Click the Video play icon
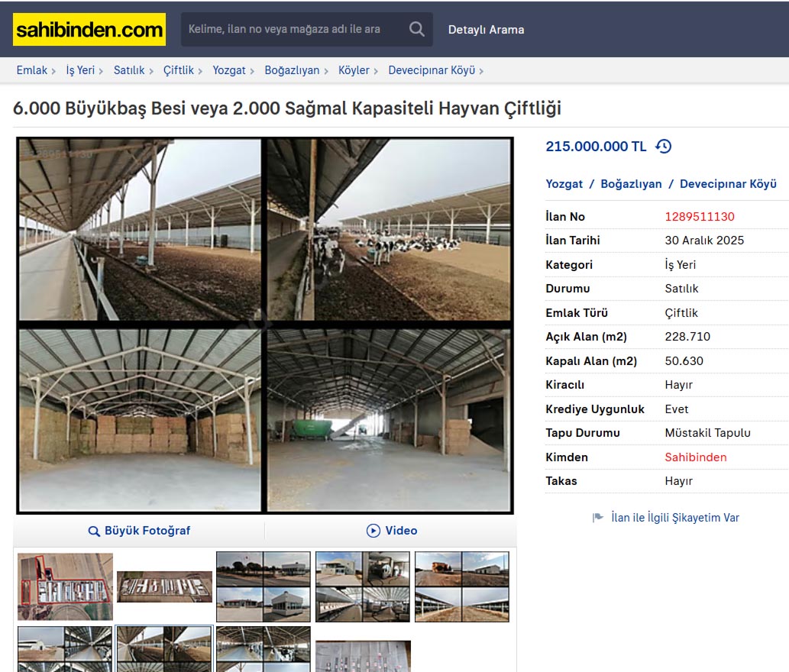This screenshot has width=789, height=672. coord(373,531)
